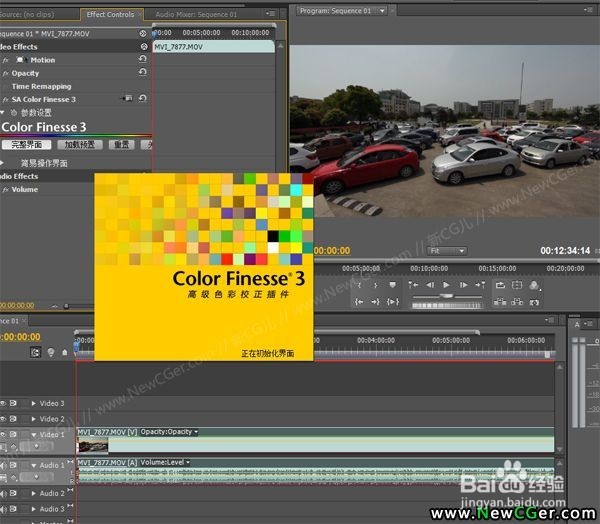600x524 pixels.
Task: Click the 加载预置 button
Action: [80, 145]
